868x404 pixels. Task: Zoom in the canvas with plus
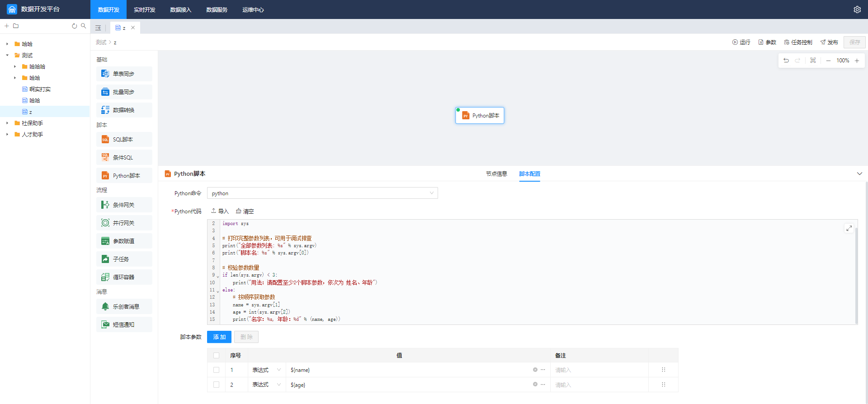[x=857, y=61]
